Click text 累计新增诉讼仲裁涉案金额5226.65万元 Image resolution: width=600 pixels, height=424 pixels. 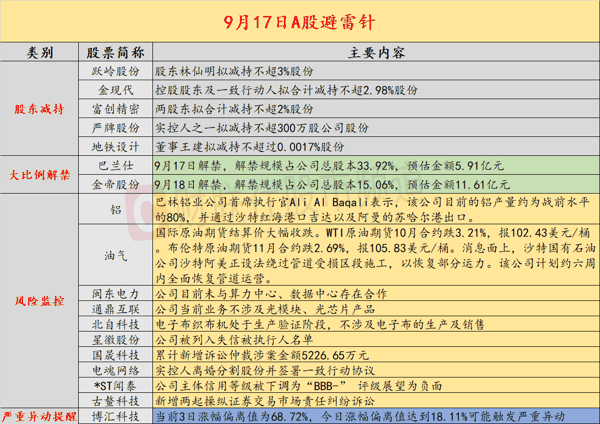(261, 355)
